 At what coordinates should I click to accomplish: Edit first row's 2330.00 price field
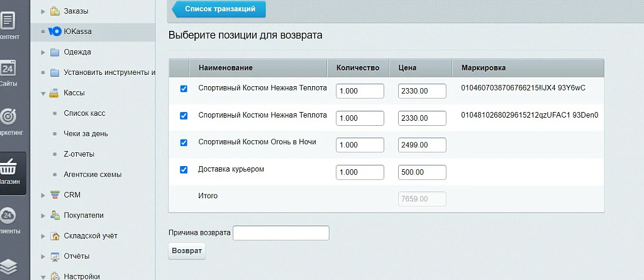422,91
